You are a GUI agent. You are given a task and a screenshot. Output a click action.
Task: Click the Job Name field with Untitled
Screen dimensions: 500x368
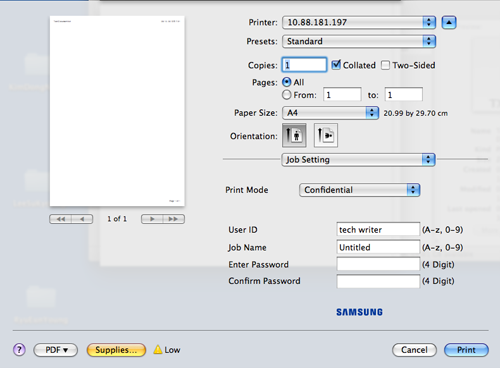coord(378,247)
